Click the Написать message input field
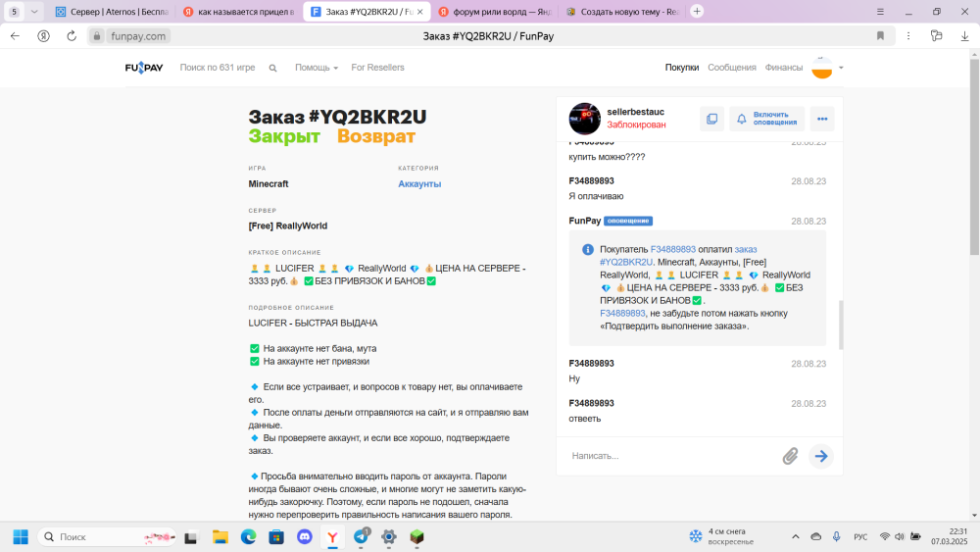The height and width of the screenshot is (552, 980). 672,456
